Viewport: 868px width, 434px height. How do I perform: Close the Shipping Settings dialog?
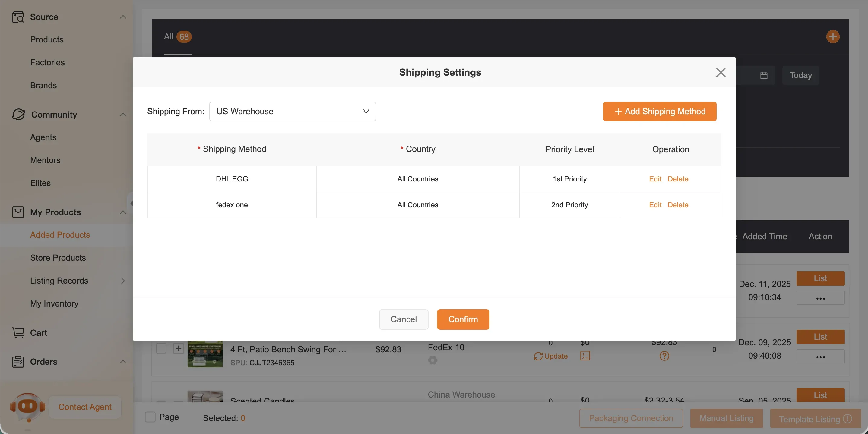[721, 72]
